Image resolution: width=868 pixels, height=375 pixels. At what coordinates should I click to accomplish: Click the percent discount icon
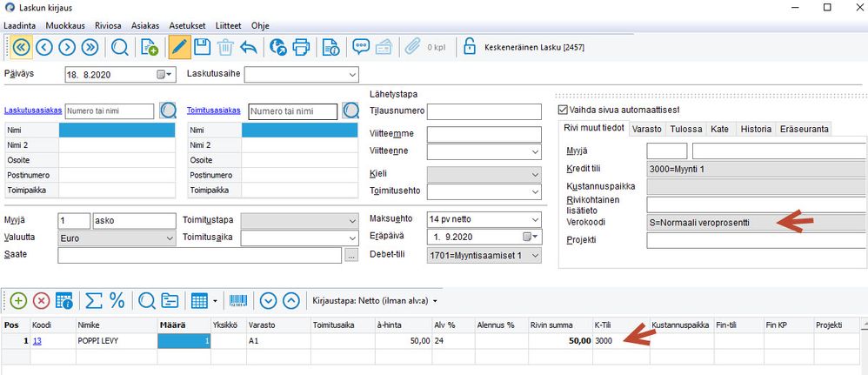(x=117, y=301)
